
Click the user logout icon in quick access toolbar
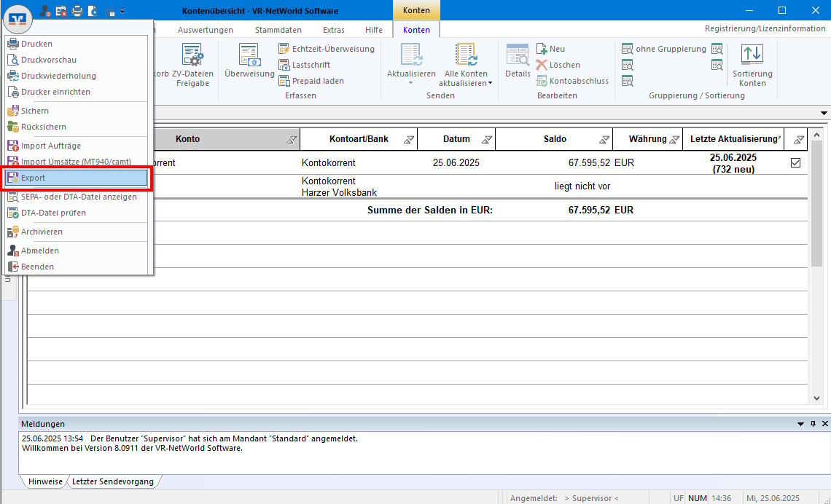tap(45, 11)
